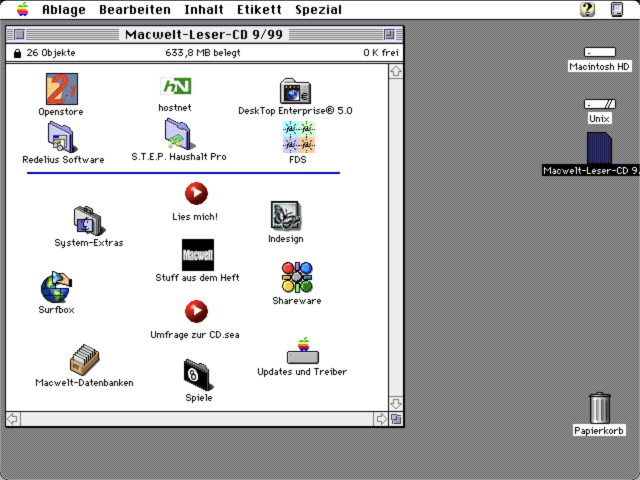Click the '26 Objekte' status text
The image size is (640, 480).
[x=51, y=53]
